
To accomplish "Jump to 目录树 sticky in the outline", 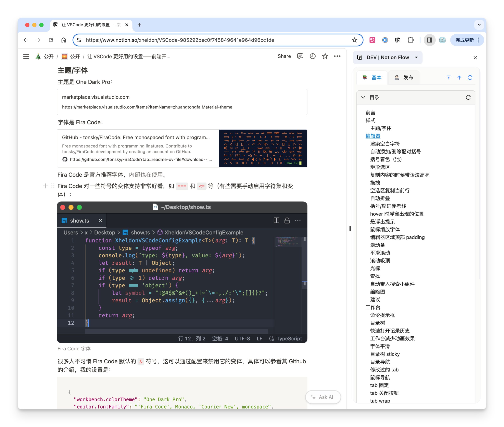I will 385,354.
